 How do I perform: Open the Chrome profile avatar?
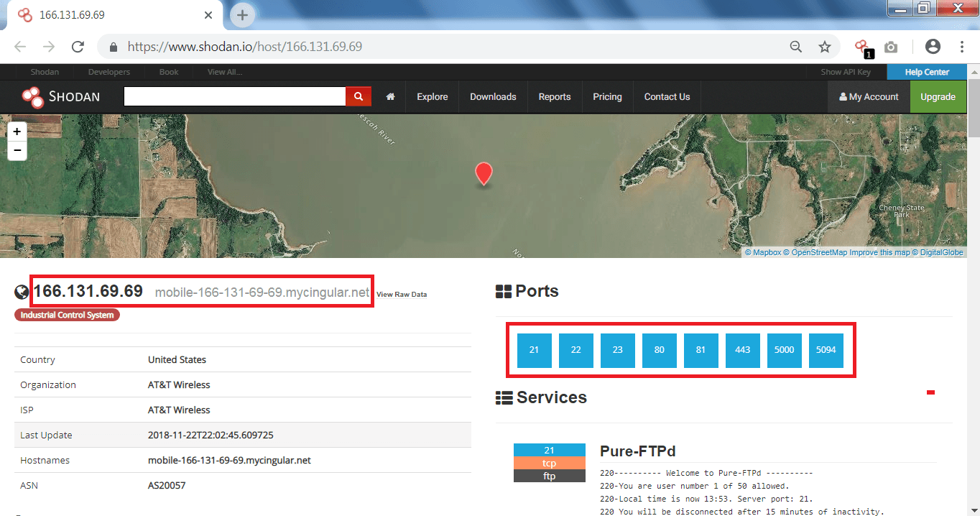point(933,47)
